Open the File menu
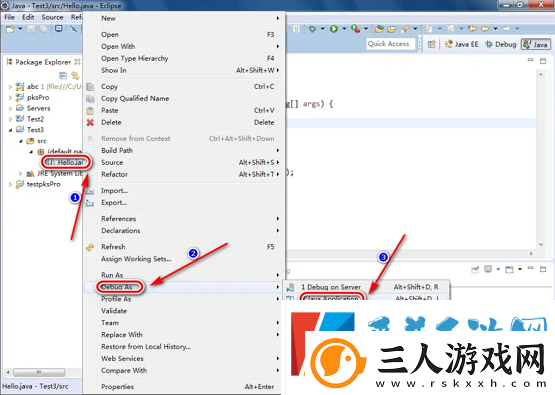Screen dimensions: 555x395 pos(9,17)
